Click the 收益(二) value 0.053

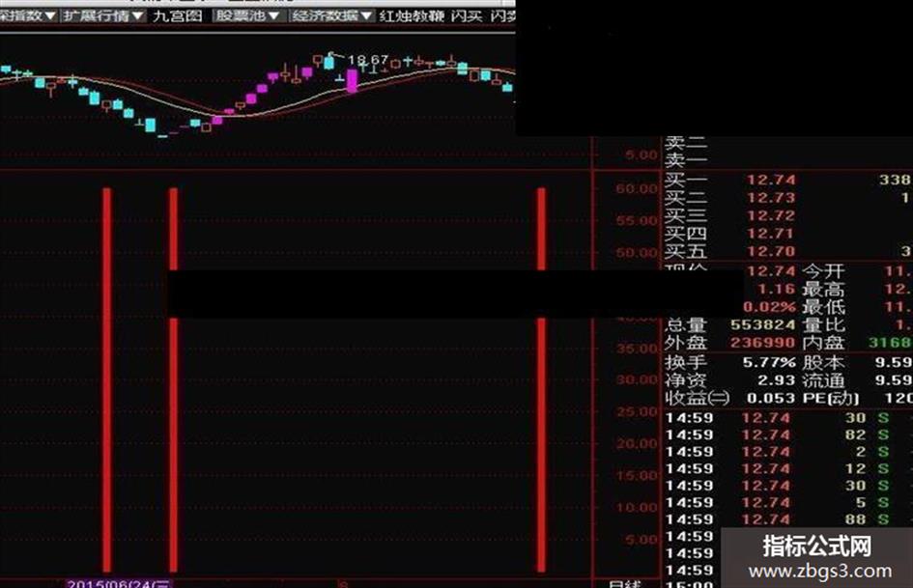point(771,399)
